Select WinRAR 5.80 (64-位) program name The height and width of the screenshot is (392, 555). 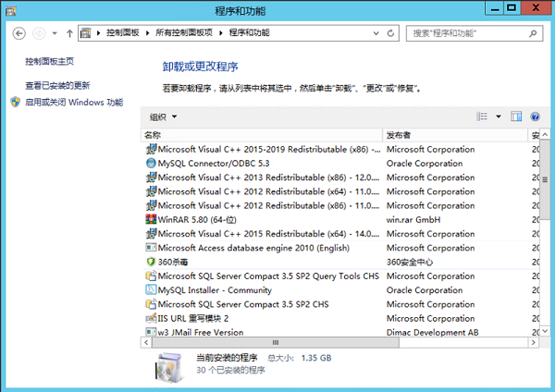click(197, 220)
